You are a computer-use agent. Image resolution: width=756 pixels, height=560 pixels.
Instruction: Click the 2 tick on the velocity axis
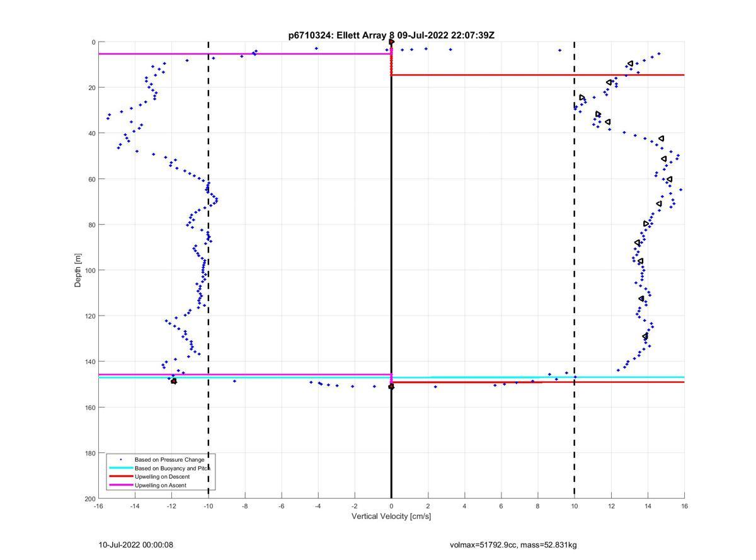428,506
